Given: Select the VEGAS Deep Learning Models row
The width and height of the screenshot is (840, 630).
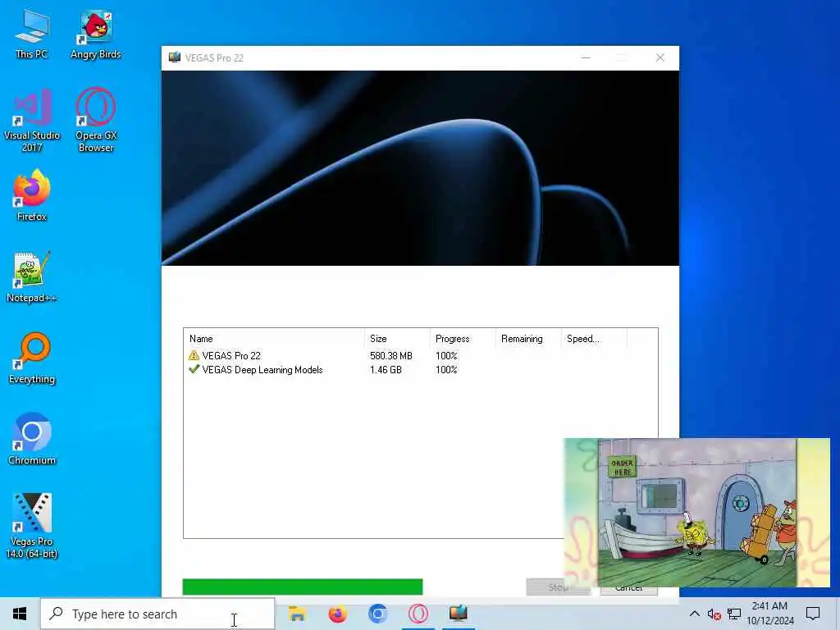Looking at the screenshot, I should [421, 370].
